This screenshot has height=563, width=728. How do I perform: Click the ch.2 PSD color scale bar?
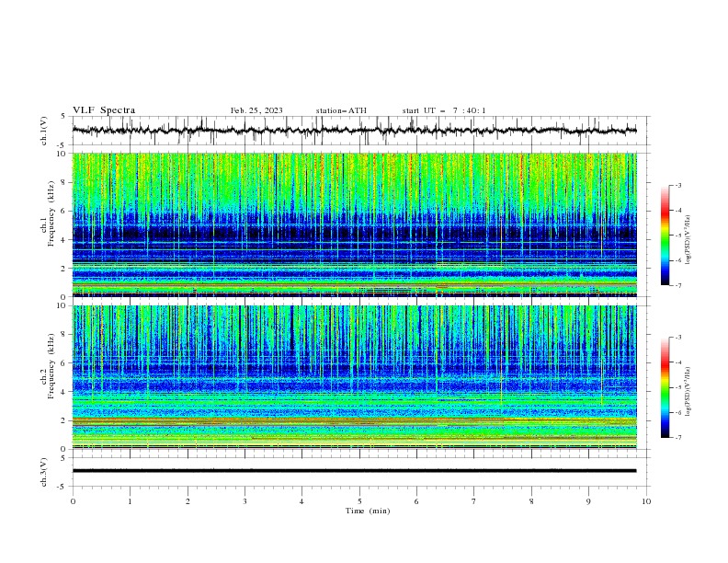coord(665,387)
